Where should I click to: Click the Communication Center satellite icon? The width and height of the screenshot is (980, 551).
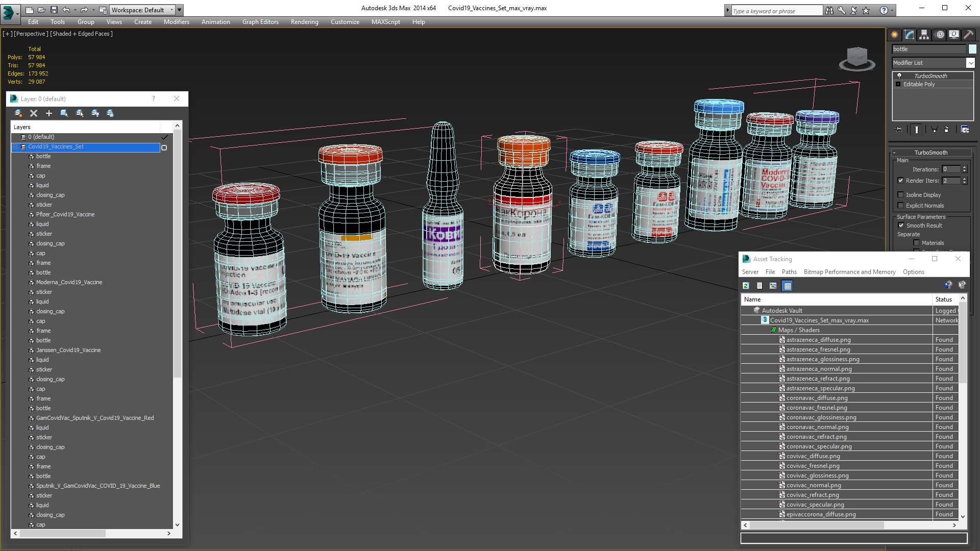click(854, 10)
